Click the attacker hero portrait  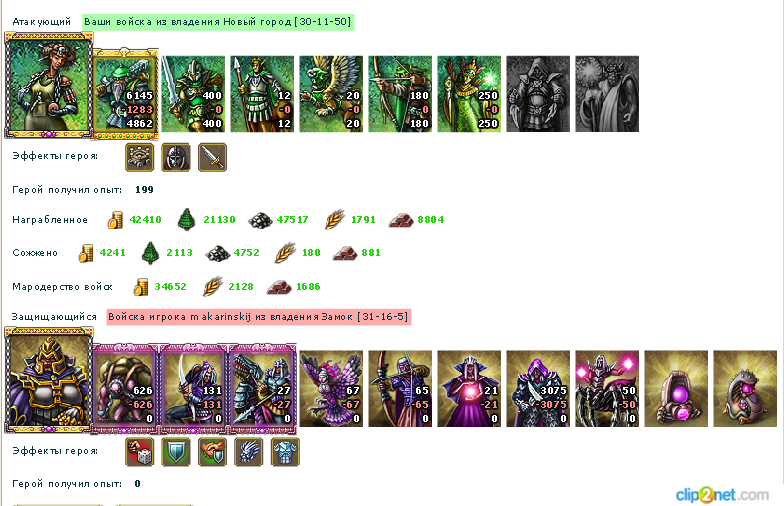[x=48, y=85]
